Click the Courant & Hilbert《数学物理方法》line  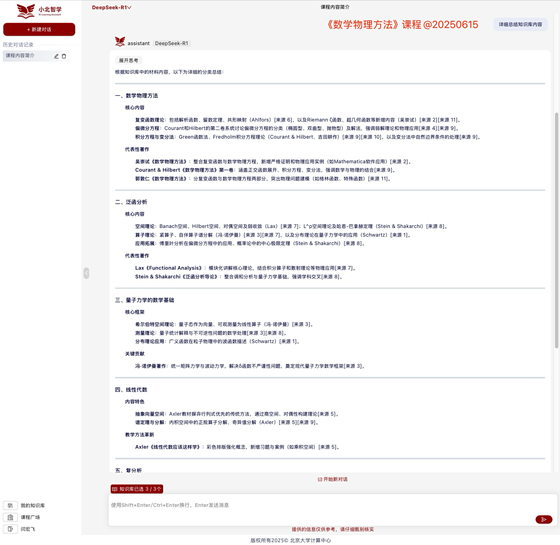pos(265,170)
